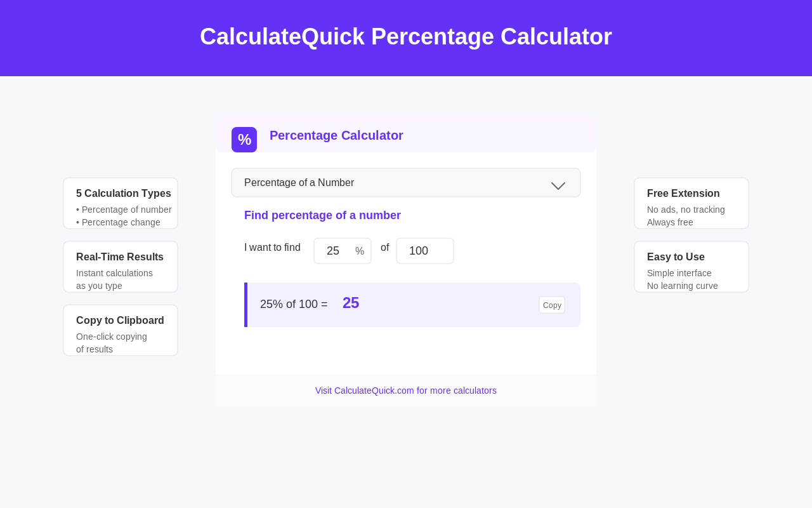Visit CalculateQuick.com for more calculators link
The width and height of the screenshot is (812, 508).
406,391
